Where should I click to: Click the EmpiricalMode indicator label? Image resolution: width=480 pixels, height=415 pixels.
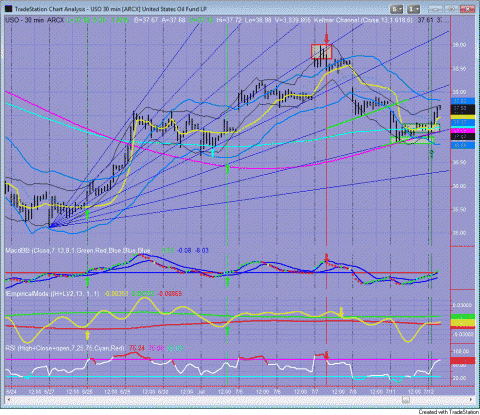pos(52,294)
